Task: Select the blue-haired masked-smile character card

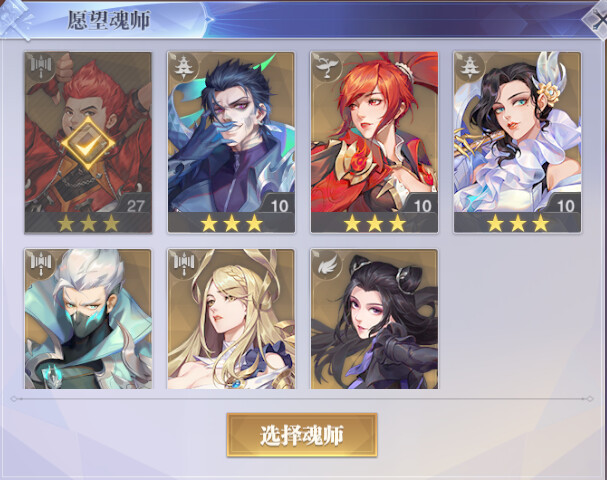Action: 231,142
